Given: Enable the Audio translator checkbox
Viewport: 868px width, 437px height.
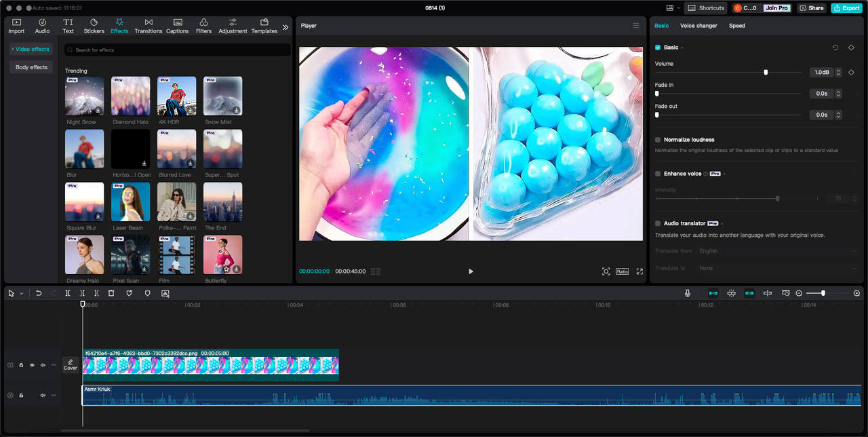Looking at the screenshot, I should pyautogui.click(x=658, y=223).
